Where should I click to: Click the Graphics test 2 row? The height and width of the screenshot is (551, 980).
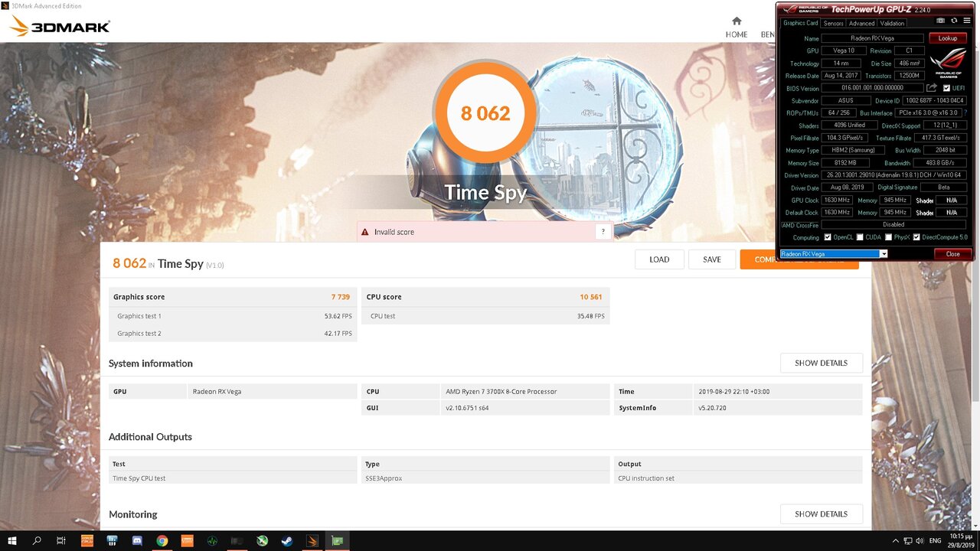[233, 333]
